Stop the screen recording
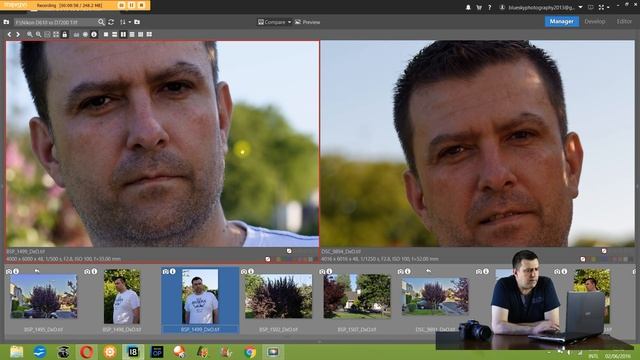640x360 pixels. [x=141, y=5]
